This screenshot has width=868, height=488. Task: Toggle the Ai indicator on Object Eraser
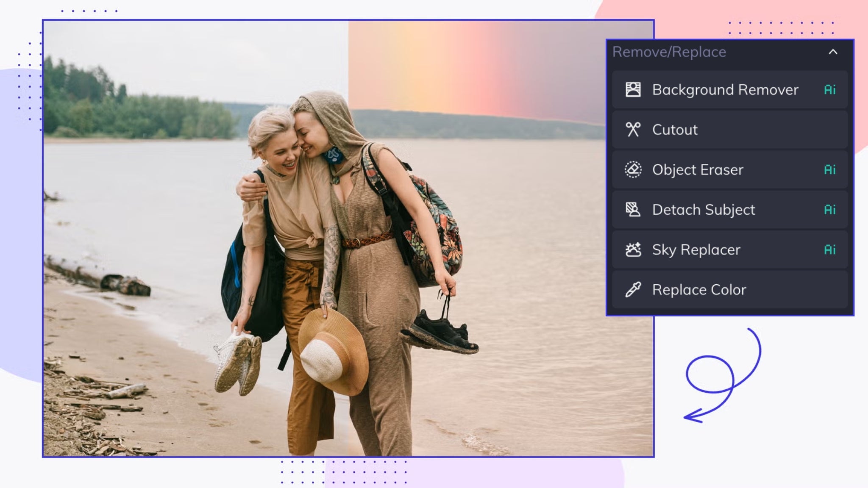pos(830,169)
